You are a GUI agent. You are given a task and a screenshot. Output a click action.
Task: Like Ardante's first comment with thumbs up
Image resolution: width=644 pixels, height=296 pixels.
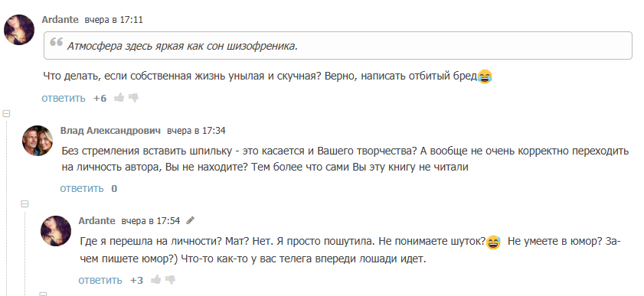[119, 98]
